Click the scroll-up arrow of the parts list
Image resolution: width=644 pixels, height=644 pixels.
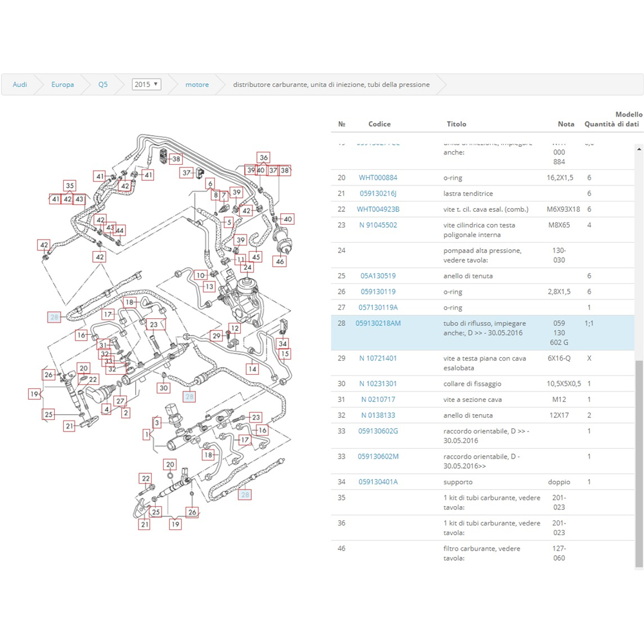[x=639, y=149]
